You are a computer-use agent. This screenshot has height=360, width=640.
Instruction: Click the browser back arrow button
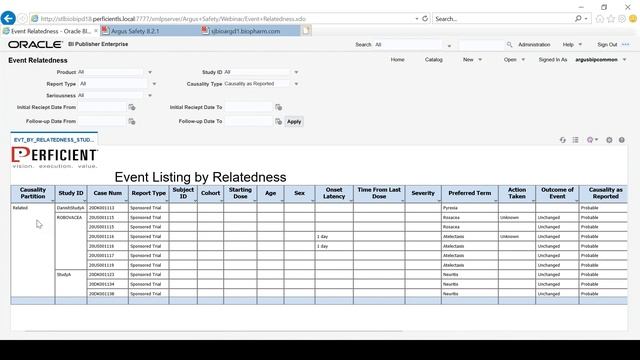(8, 18)
